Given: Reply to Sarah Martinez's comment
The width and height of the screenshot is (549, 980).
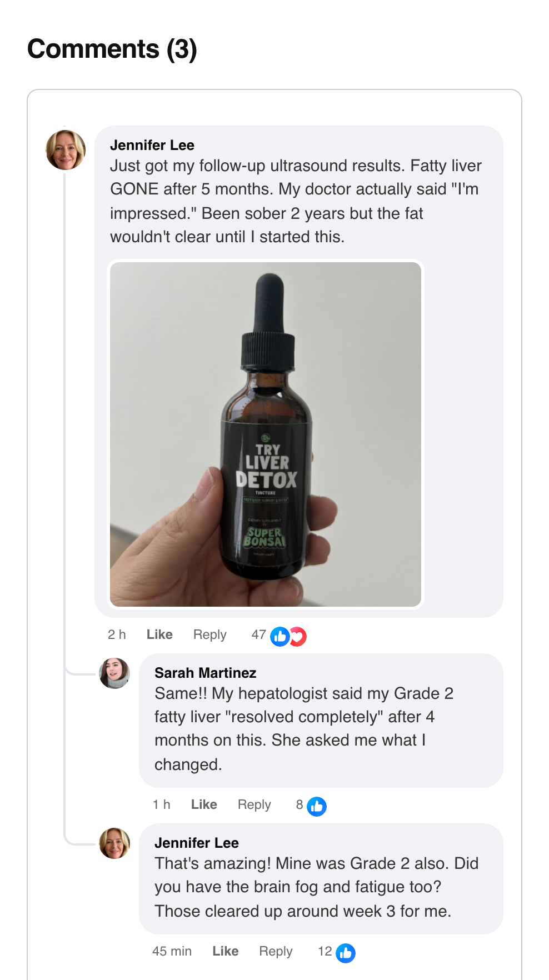Looking at the screenshot, I should click(x=254, y=804).
